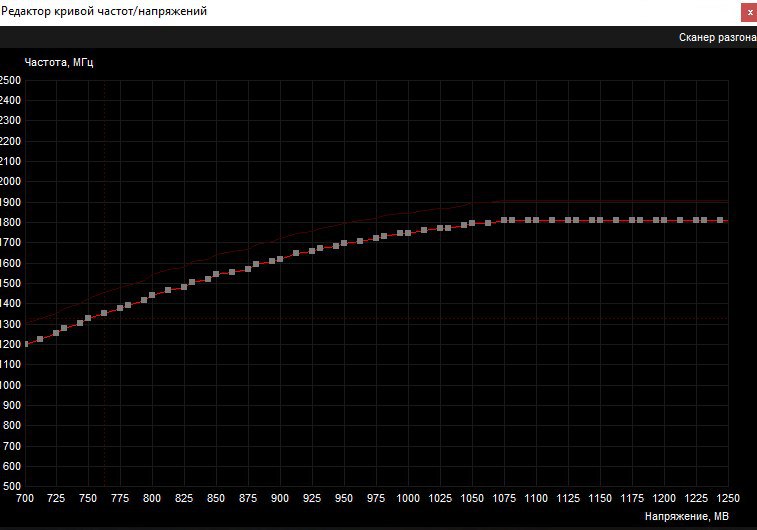Select the curve point at 850 mV

point(216,274)
